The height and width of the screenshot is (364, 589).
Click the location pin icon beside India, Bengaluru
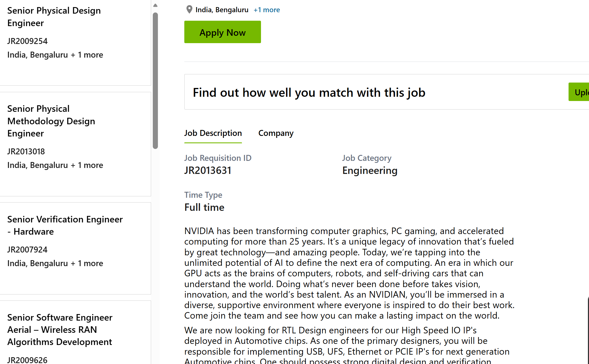[189, 10]
